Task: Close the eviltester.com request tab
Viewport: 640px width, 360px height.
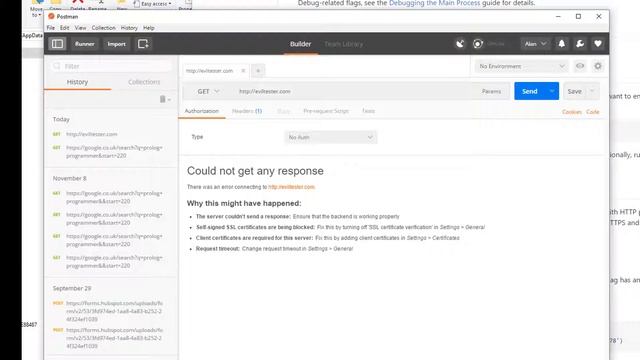Action: pyautogui.click(x=243, y=71)
